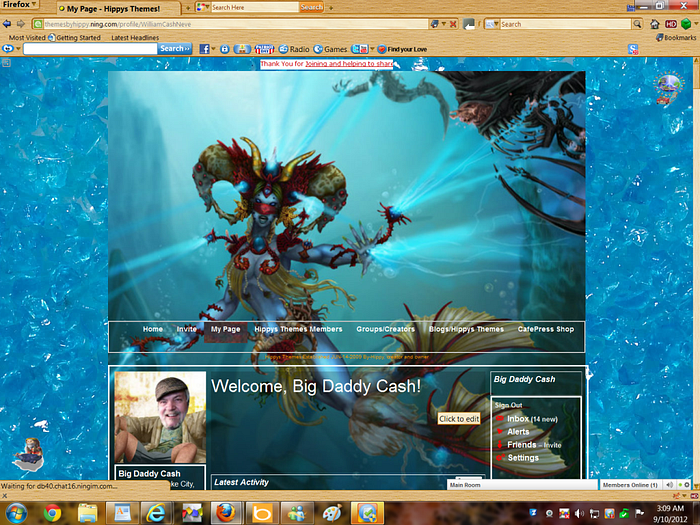Viewport: 700px width, 525px height.
Task: Open the Groups/Creators navigation item
Action: [386, 329]
